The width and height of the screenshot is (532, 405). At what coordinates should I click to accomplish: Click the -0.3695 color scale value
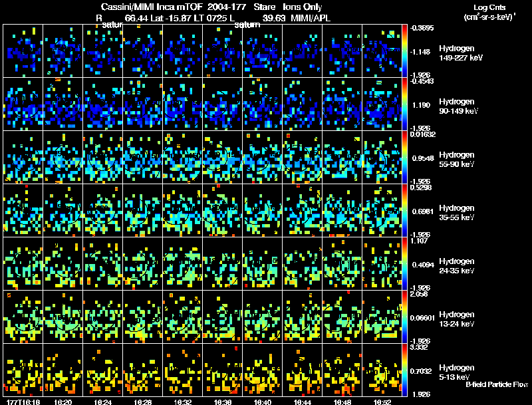(x=422, y=28)
